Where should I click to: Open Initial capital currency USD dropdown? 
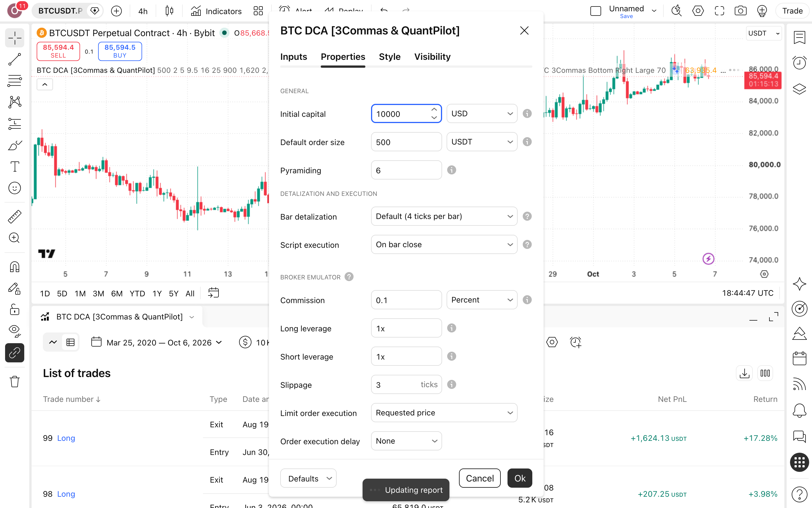click(x=482, y=113)
